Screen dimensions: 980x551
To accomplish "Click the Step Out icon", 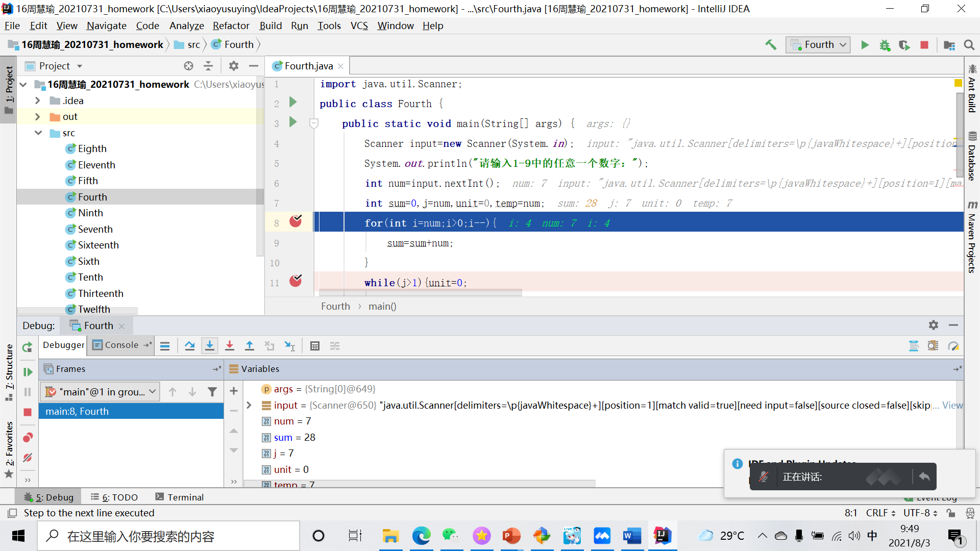I will point(250,346).
